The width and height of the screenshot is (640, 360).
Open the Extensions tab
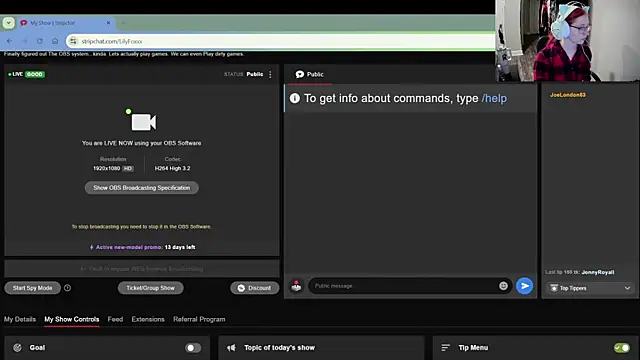pos(148,319)
